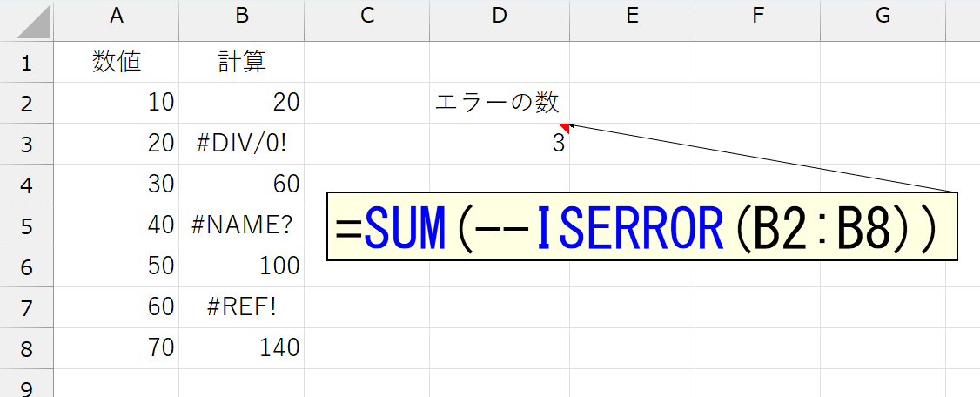Viewport: 980px width, 397px height.
Task: Click cell B6 with value 100
Action: click(x=242, y=266)
